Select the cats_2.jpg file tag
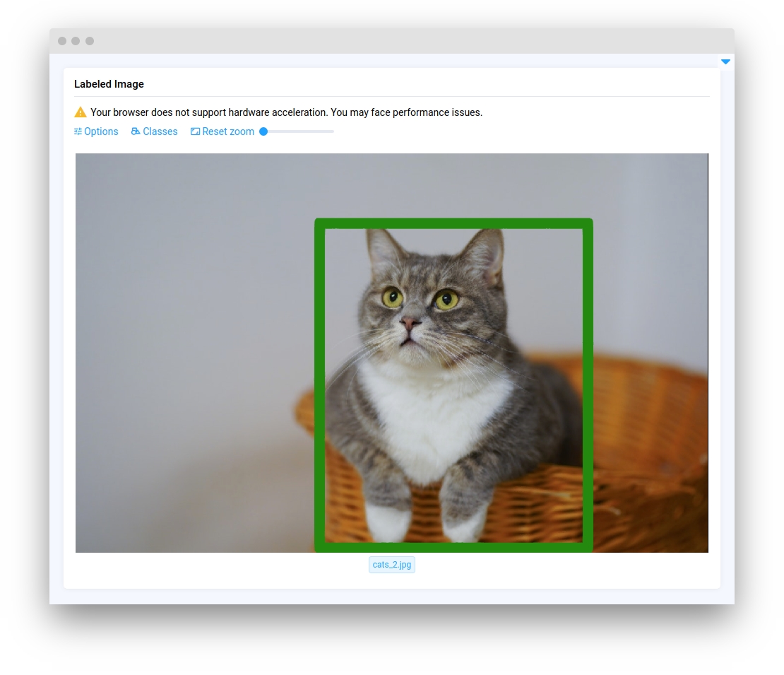Image resolution: width=784 pixels, height=675 pixels. 392,565
